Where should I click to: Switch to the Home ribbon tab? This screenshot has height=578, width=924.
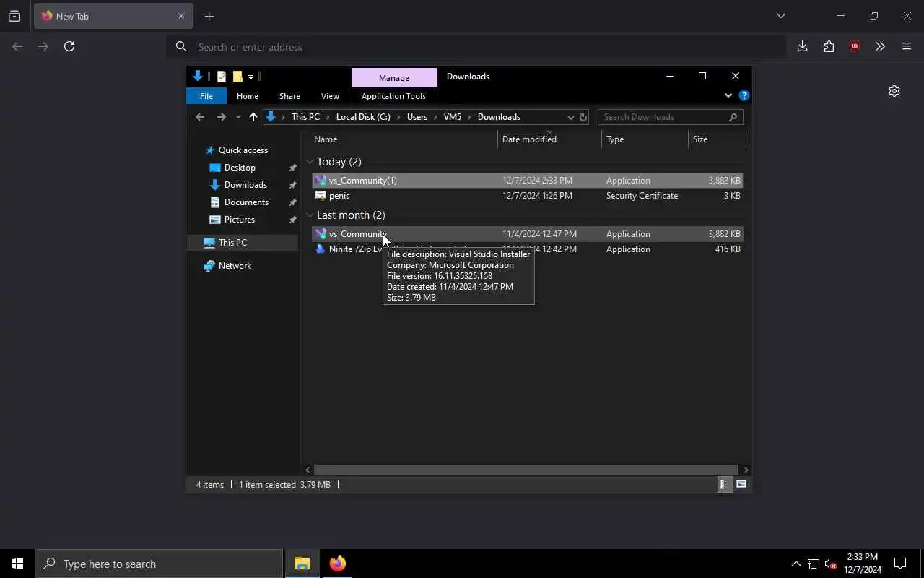pyautogui.click(x=248, y=96)
